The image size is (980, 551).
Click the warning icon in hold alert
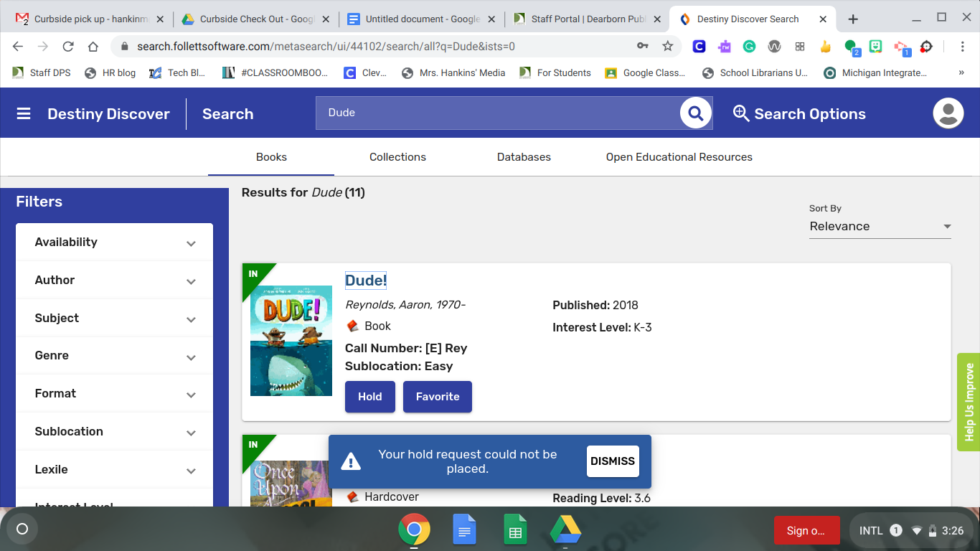[x=351, y=461]
